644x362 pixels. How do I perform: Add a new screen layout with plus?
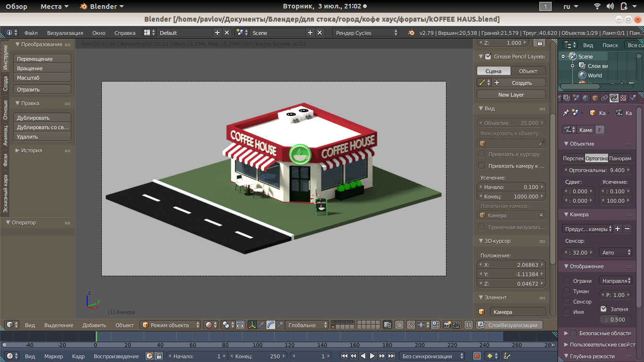pos(217,33)
